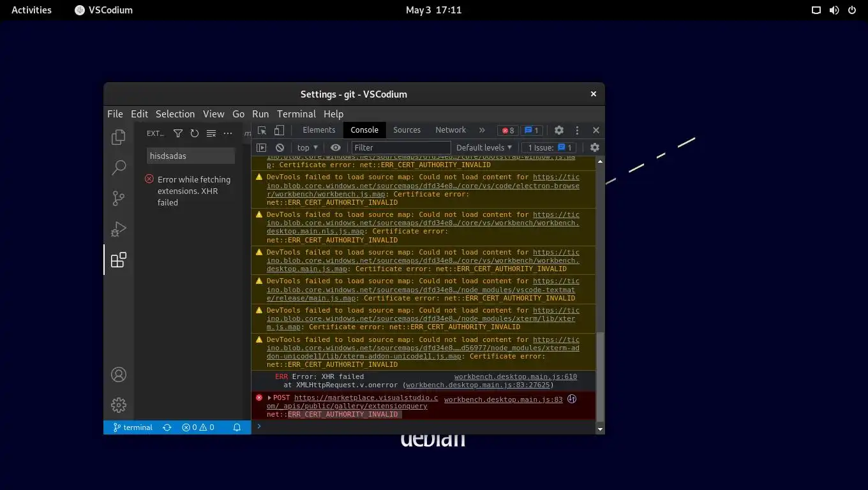Open the Manage gear in activity bar
The height and width of the screenshot is (490, 868).
(x=118, y=405)
